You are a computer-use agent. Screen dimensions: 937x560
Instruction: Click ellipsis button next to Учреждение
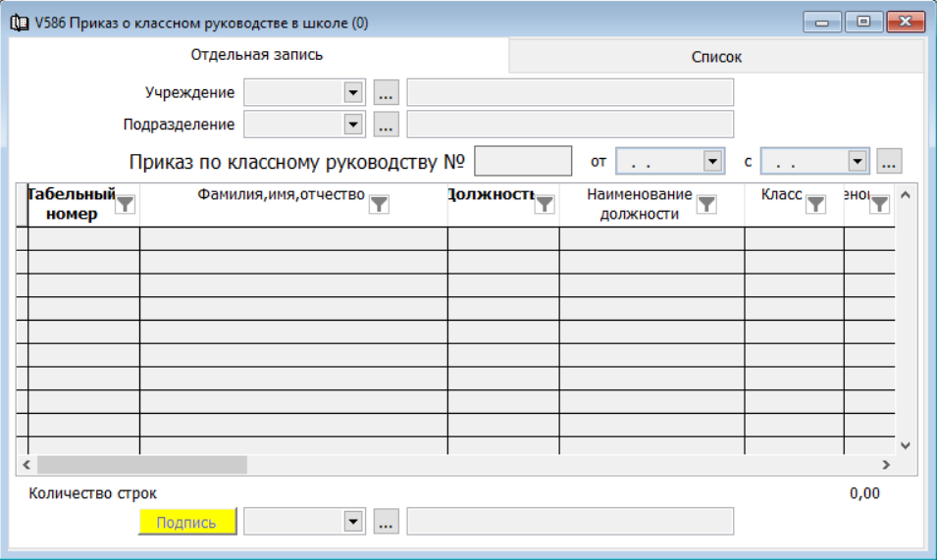coord(386,93)
